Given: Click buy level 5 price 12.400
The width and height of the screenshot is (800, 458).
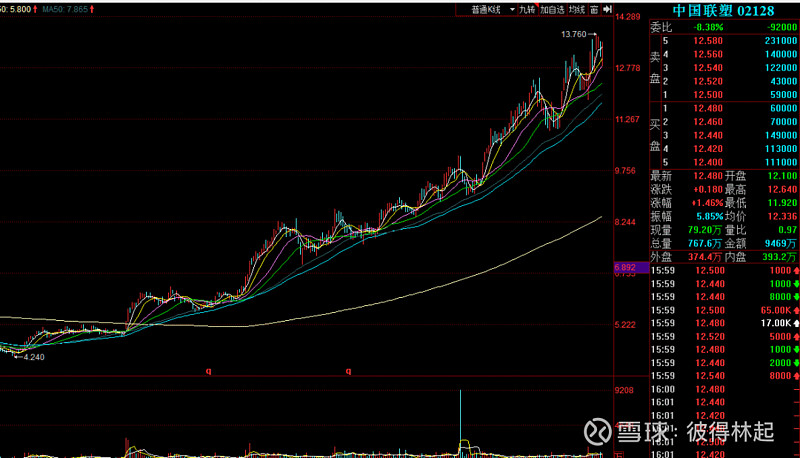Looking at the screenshot, I should 708,162.
